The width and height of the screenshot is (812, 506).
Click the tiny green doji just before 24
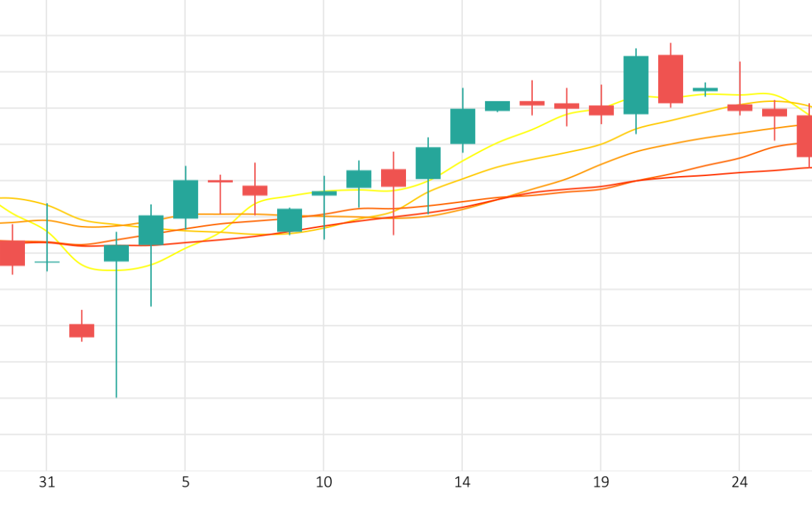[x=705, y=90]
